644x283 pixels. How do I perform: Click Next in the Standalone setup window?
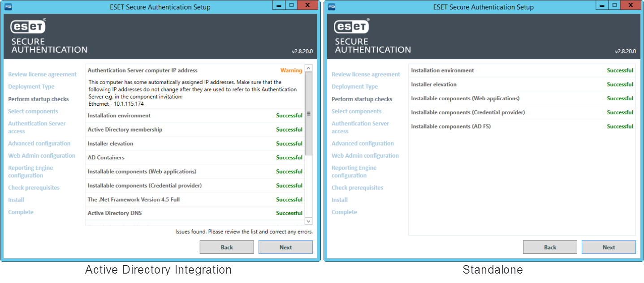tap(609, 247)
